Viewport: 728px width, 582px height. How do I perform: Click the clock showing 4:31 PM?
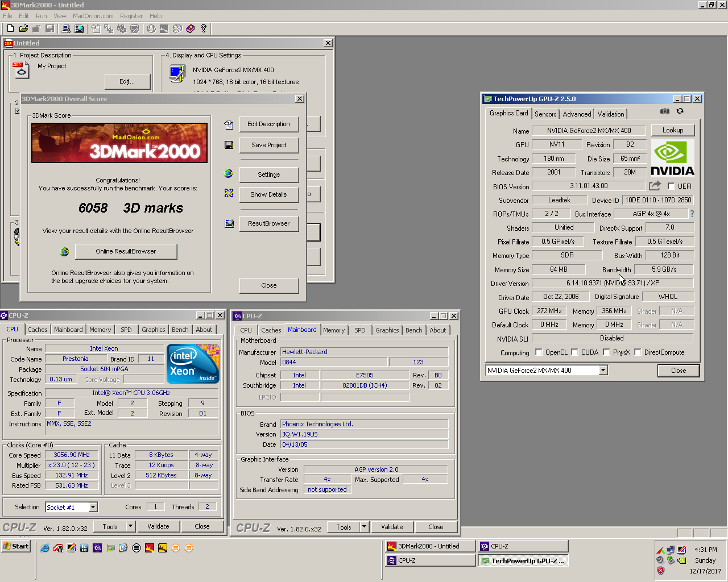coord(705,550)
